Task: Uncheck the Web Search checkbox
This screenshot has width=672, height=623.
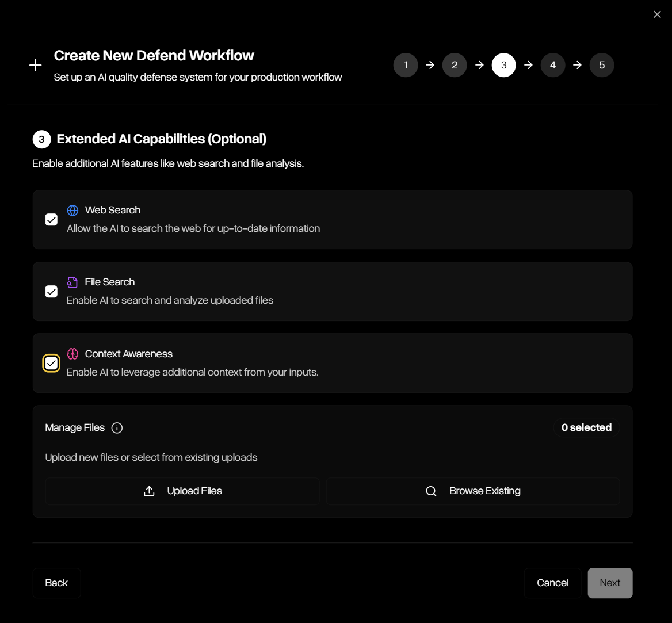Action: pyautogui.click(x=51, y=219)
